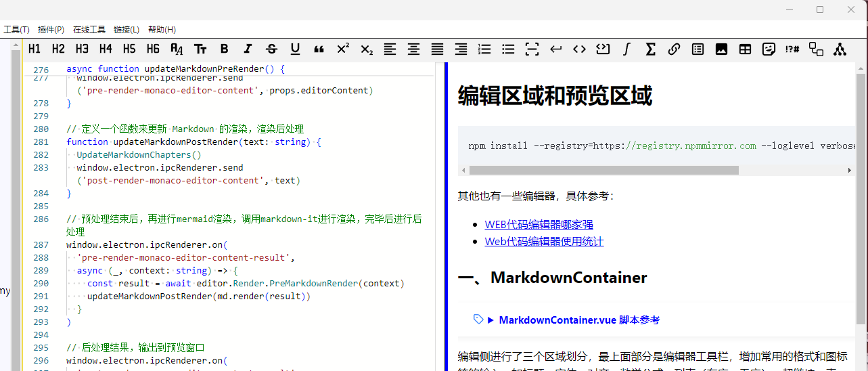This screenshot has width=868, height=371.
Task: Insert a blockquote with the quote icon
Action: coord(319,49)
